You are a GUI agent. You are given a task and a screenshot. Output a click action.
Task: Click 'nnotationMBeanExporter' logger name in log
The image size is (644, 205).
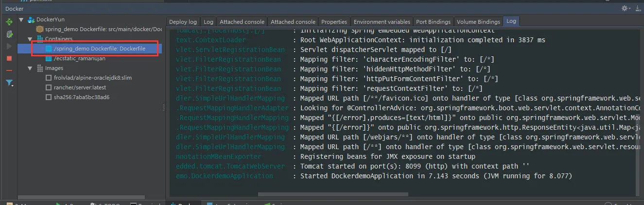click(x=218, y=156)
